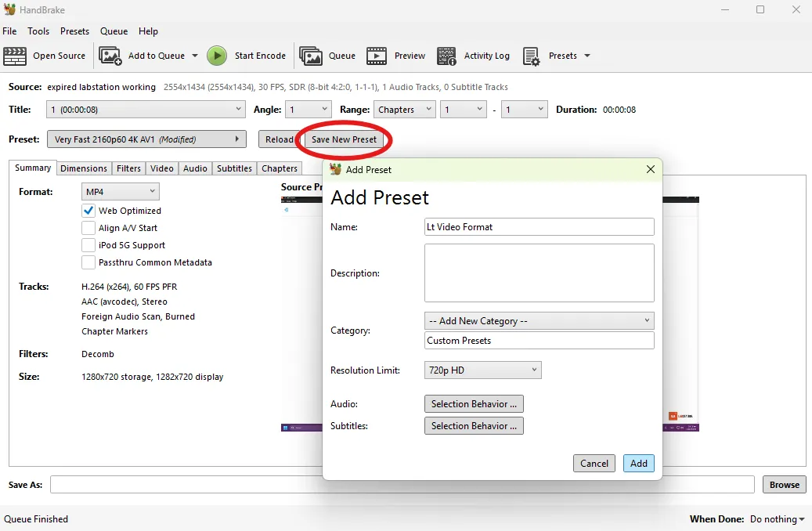This screenshot has height=531, width=812.
Task: Click the Preview film frame icon
Action: coord(377,56)
